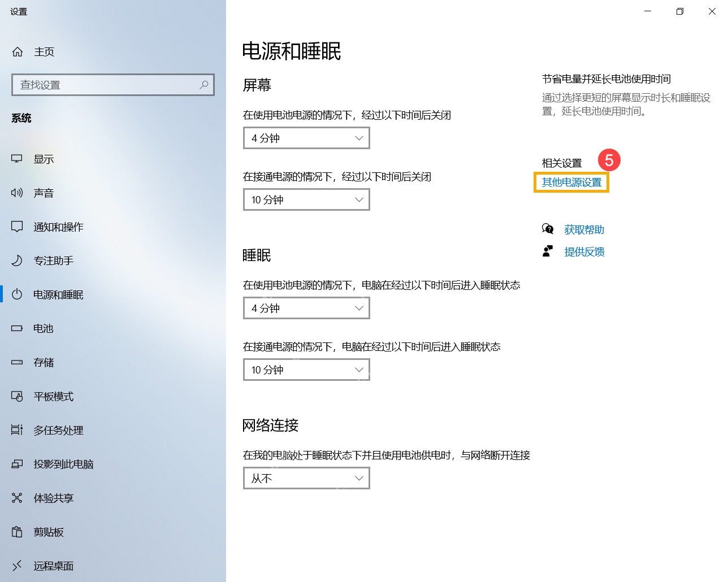Select 通知和操作 settings page
Viewport: 728px width, 582px height.
coord(113,227)
